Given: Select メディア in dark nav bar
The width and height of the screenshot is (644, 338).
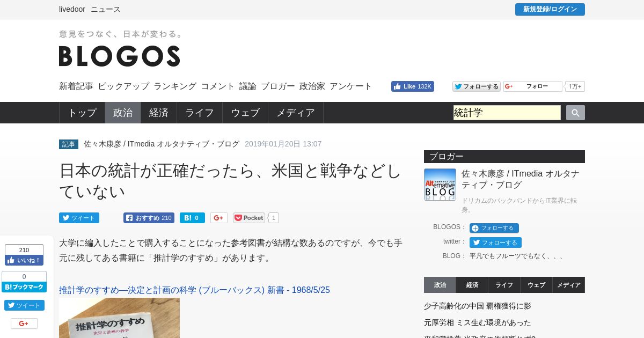Looking at the screenshot, I should 296,113.
